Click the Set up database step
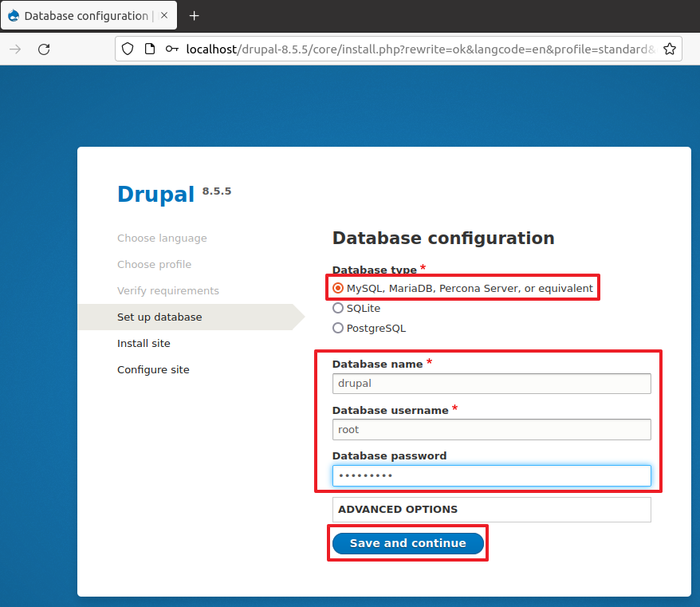 click(x=159, y=317)
